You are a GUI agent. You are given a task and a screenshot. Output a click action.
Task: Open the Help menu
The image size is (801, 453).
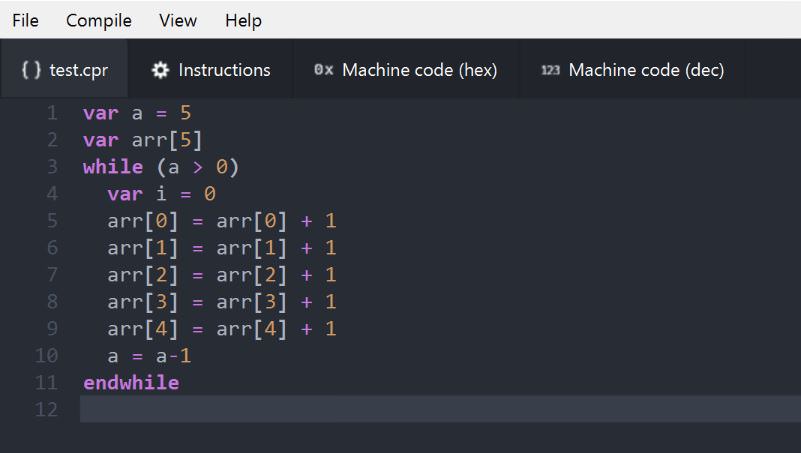pos(243,20)
